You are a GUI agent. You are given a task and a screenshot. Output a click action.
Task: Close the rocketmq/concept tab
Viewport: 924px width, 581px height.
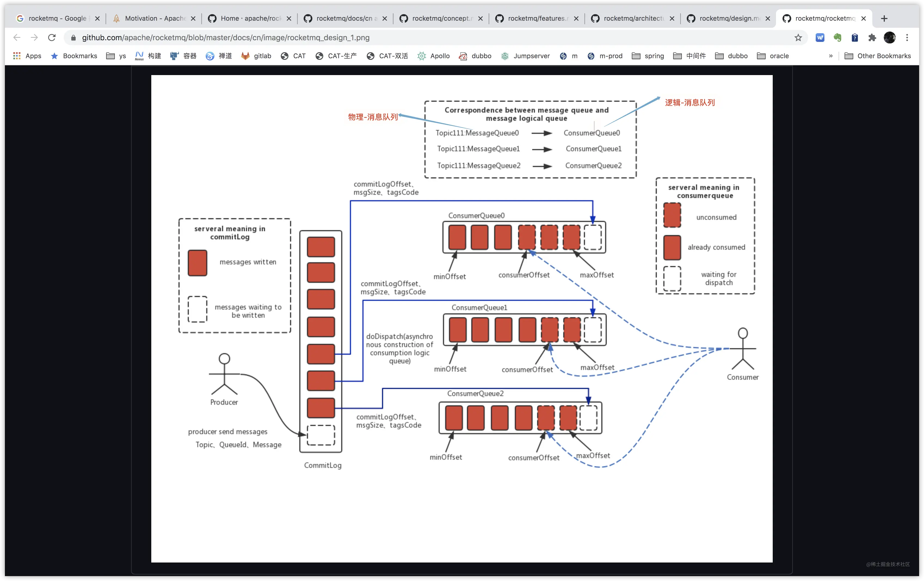tap(481, 18)
